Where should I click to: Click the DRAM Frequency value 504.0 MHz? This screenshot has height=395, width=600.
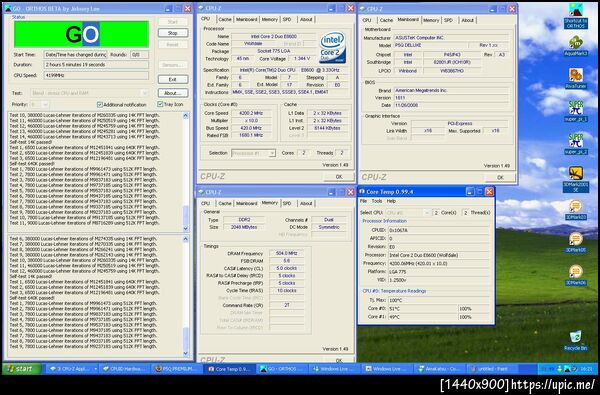click(x=287, y=253)
